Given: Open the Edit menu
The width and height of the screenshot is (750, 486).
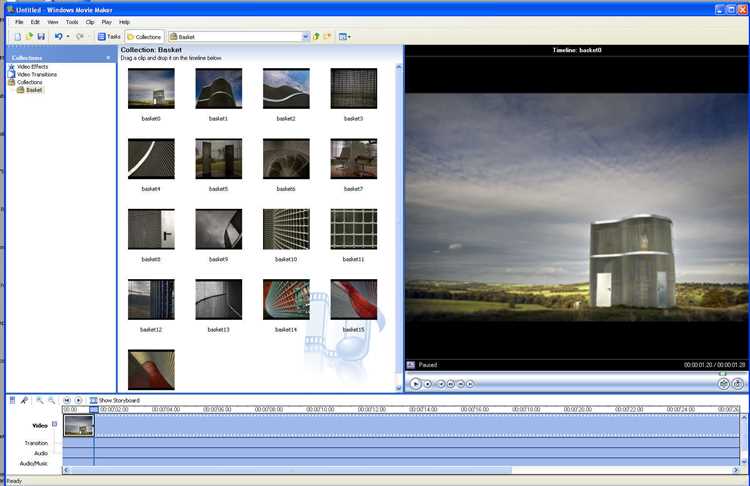Looking at the screenshot, I should coord(35,22).
